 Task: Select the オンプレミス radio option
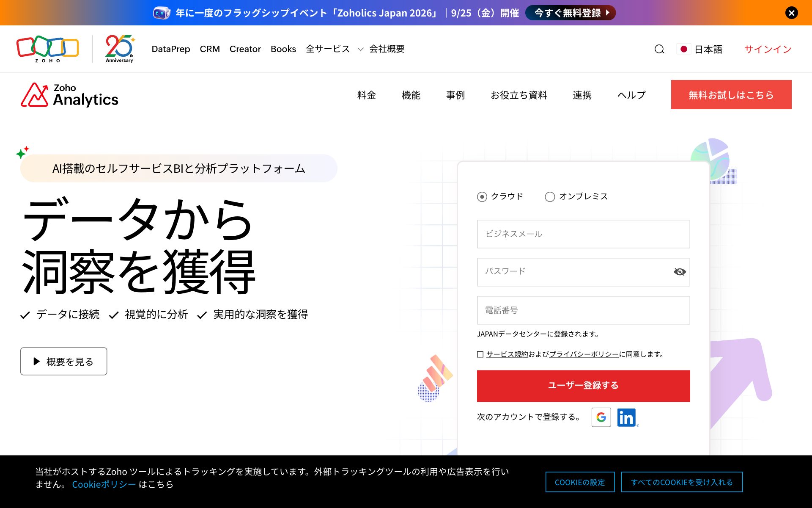click(x=550, y=197)
